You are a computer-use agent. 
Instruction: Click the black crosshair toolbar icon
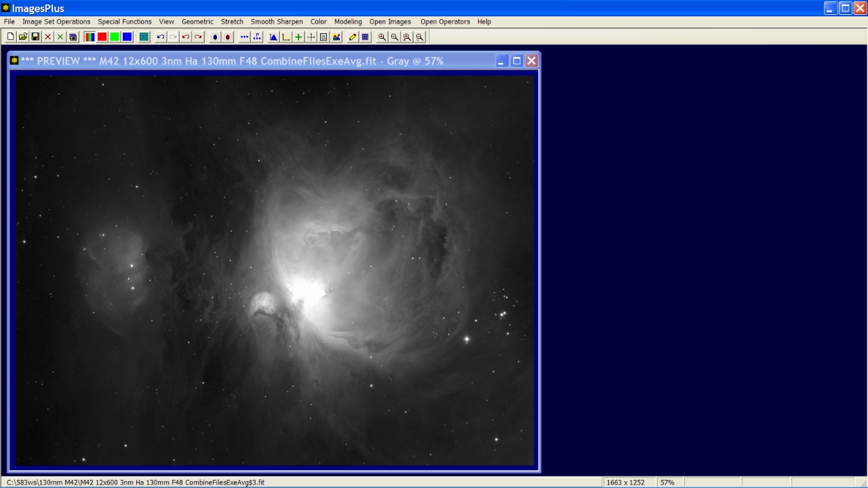[x=311, y=37]
